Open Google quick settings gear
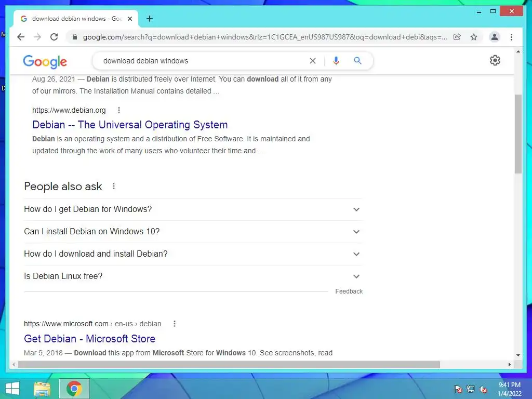The image size is (532, 399). 495,60
